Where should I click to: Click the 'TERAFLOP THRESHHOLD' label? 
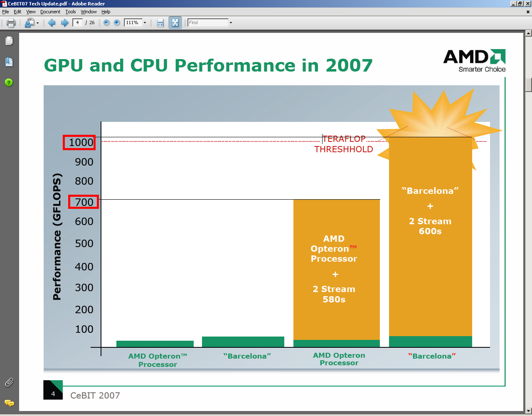click(x=344, y=144)
